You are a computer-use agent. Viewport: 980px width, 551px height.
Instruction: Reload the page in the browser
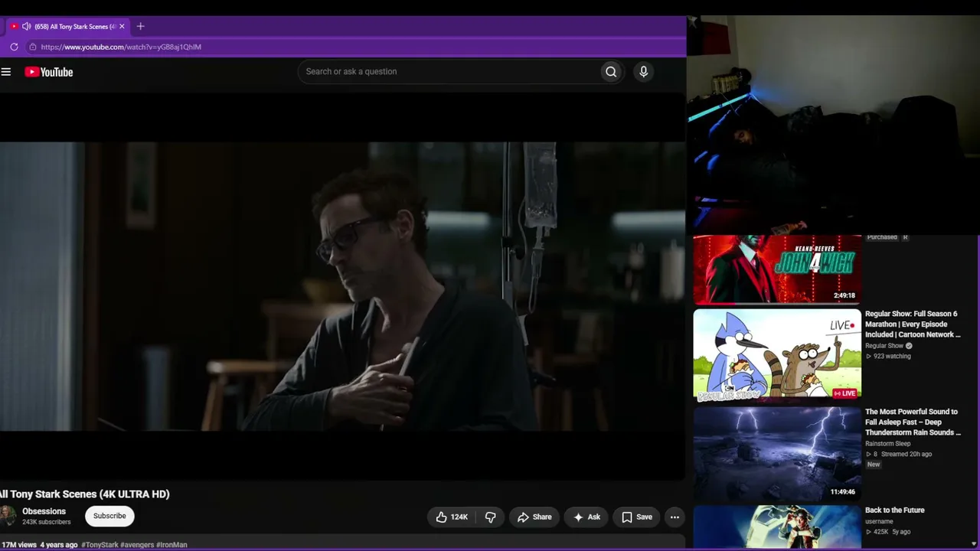(x=14, y=47)
